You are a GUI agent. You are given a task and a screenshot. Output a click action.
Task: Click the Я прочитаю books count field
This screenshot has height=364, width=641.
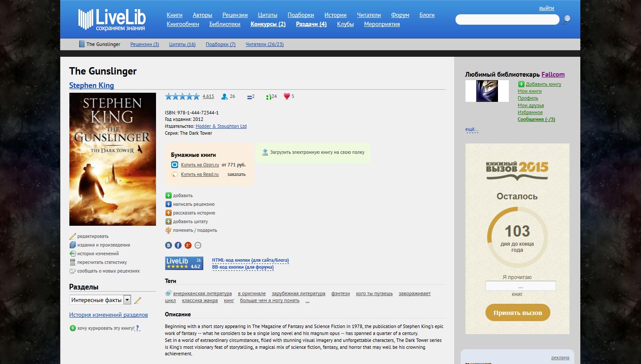coord(521,286)
